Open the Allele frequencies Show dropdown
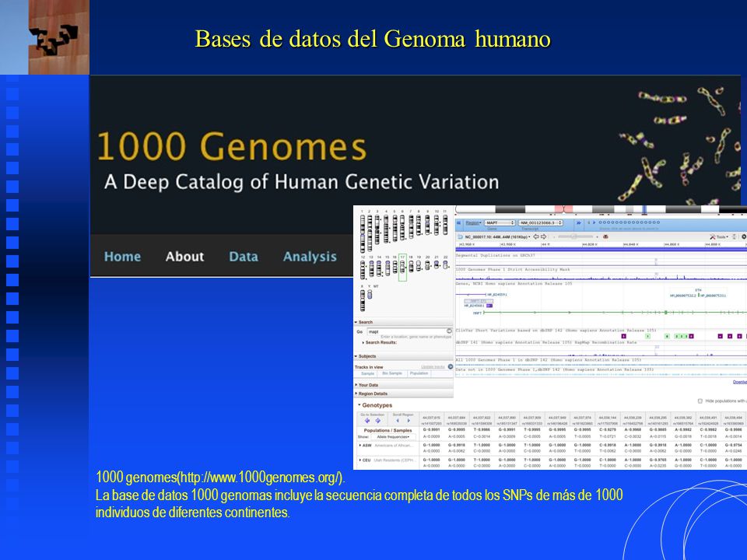Viewport: 747px width, 560px height. click(x=393, y=436)
